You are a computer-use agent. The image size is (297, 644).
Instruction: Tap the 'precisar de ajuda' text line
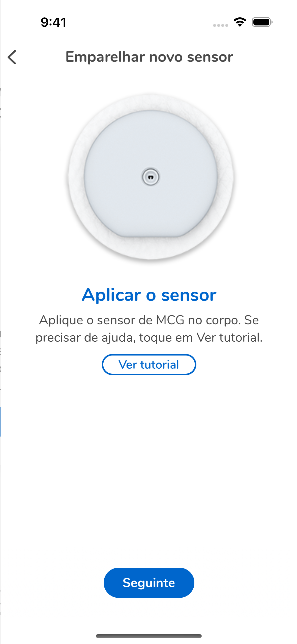coord(149,338)
